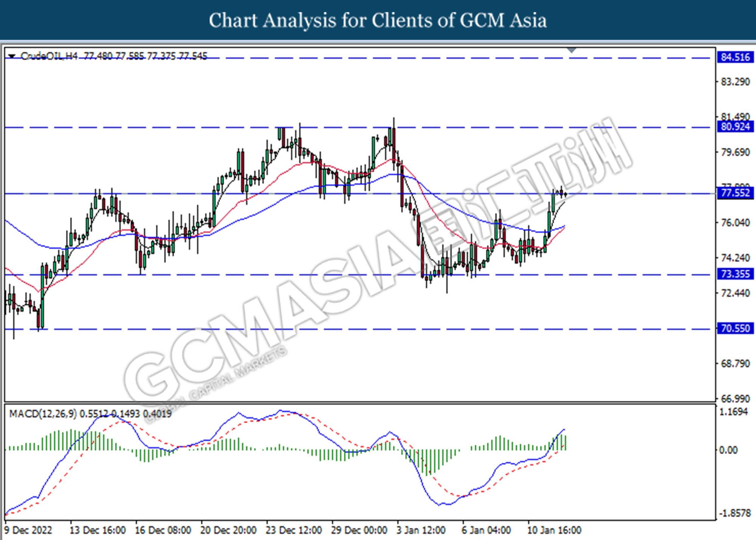Viewport: 756px width, 540px height.
Task: Click the 13 Dec 16:00 time label
Action: click(98, 530)
